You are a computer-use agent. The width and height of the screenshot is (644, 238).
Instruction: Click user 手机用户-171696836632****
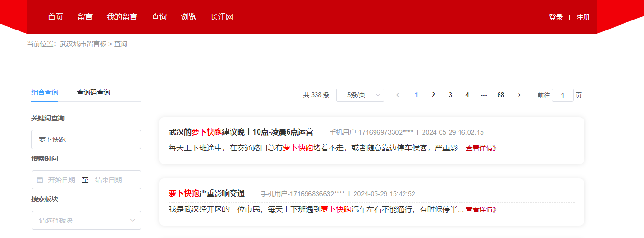303,194
